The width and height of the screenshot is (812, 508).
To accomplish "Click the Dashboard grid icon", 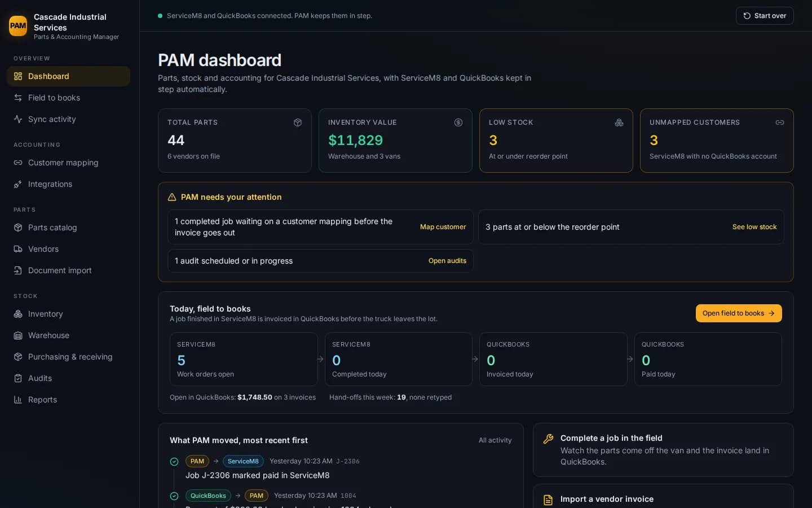I will click(x=18, y=76).
